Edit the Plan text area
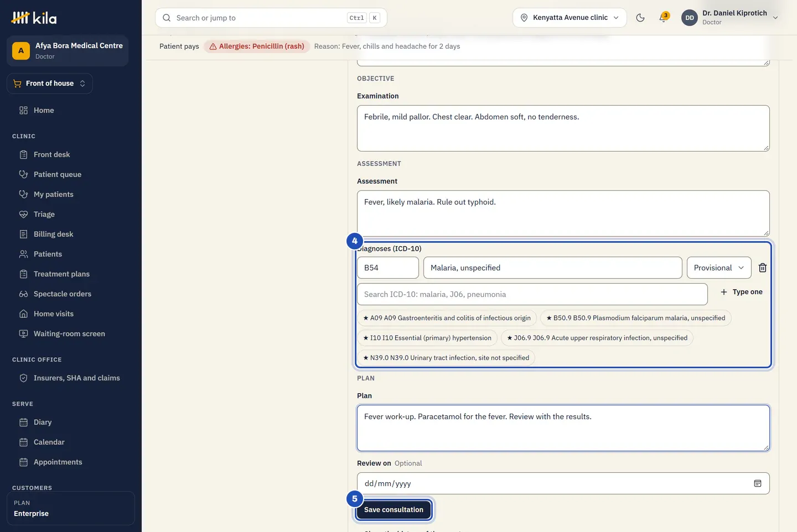The height and width of the screenshot is (532, 797). tap(563, 428)
